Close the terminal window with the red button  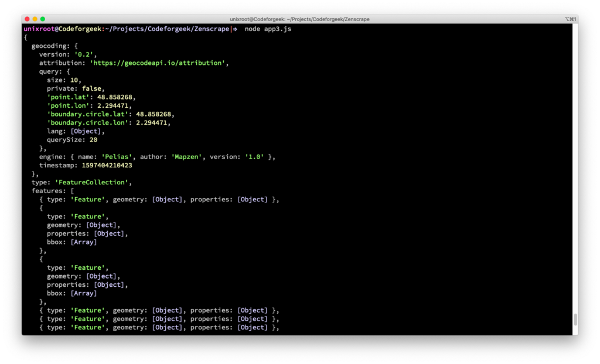pyautogui.click(x=27, y=19)
